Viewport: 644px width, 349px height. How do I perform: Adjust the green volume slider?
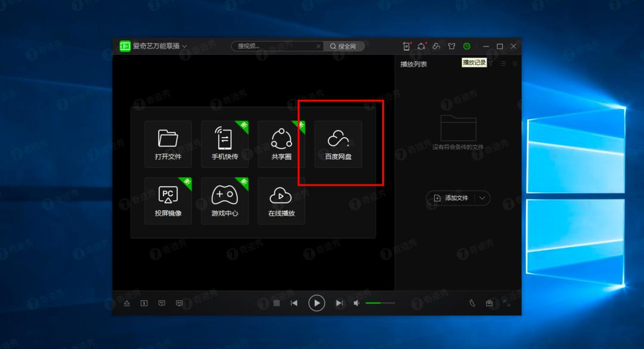point(380,303)
